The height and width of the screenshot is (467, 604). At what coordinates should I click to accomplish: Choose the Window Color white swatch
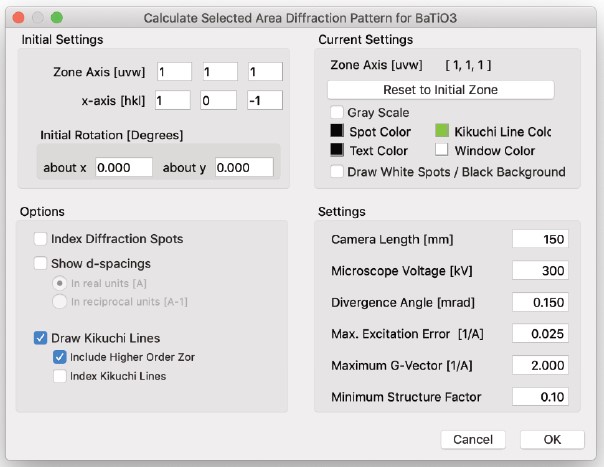point(443,151)
